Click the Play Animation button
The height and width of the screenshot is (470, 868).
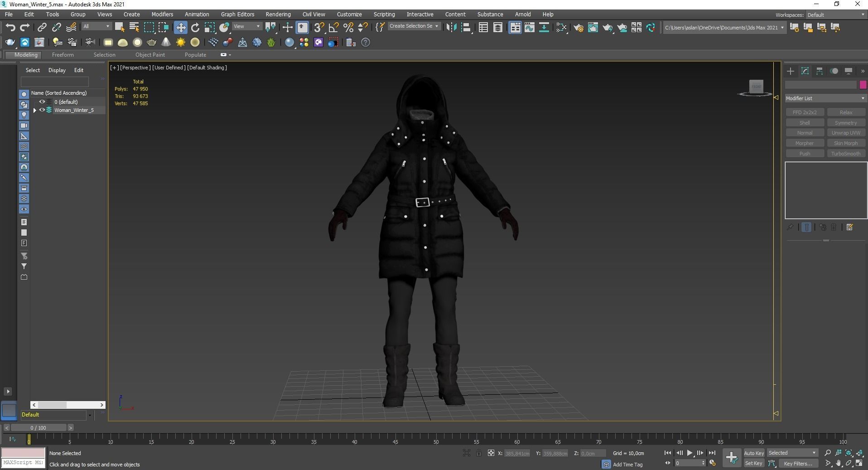point(690,453)
